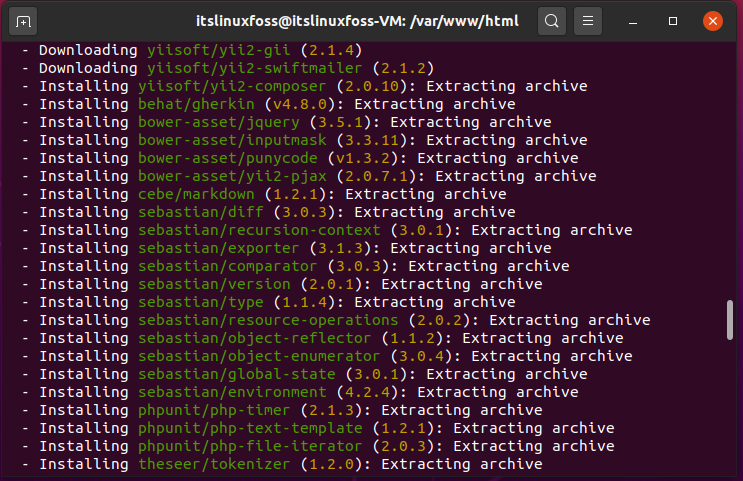Click Extracting archive on the cebe/markdown line

(426, 194)
